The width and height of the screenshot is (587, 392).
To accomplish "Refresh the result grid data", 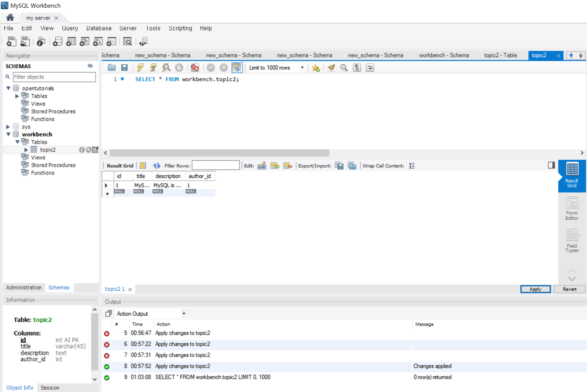I will click(157, 166).
